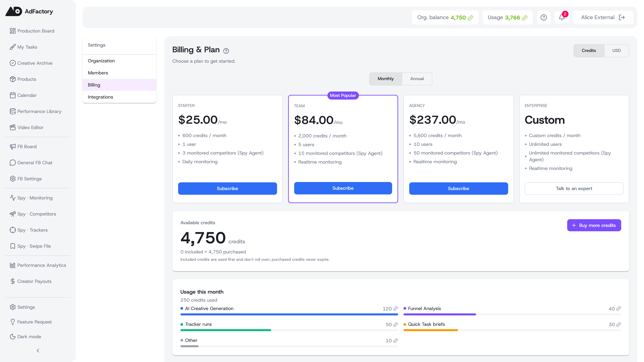
Task: Open the Members settings section
Action: pyautogui.click(x=119, y=73)
